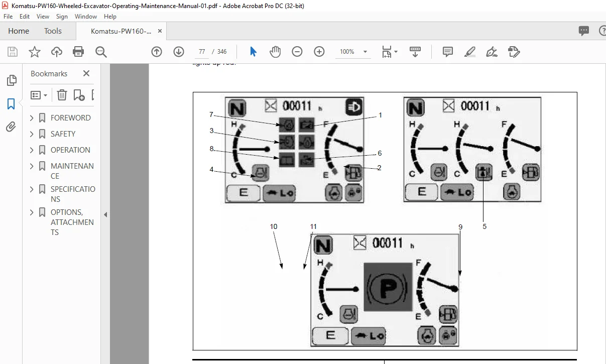Image resolution: width=606 pixels, height=364 pixels.
Task: Open the File menu
Action: click(8, 17)
